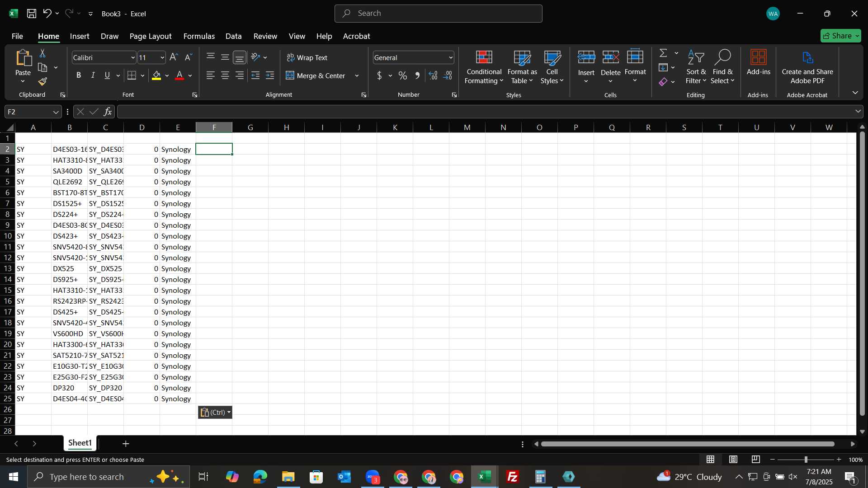Viewport: 868px width, 488px height.
Task: Expand the Merge & Center dropdown arrow
Action: pos(357,75)
